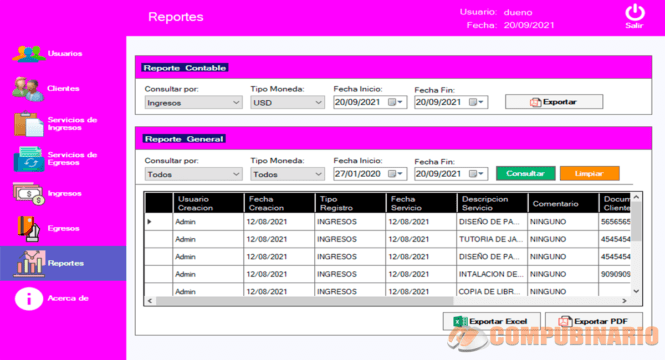Open the Clientes icon in sidebar
The image size is (665, 360).
coord(28,89)
